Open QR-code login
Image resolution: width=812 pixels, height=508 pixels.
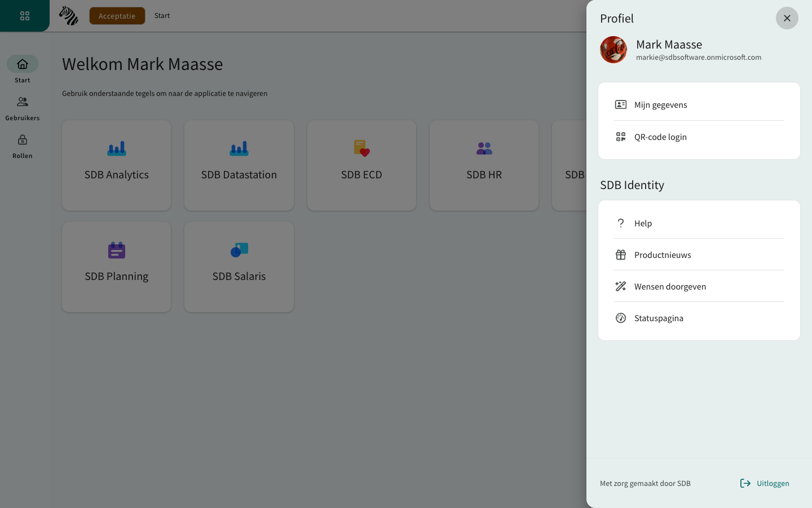pyautogui.click(x=699, y=137)
